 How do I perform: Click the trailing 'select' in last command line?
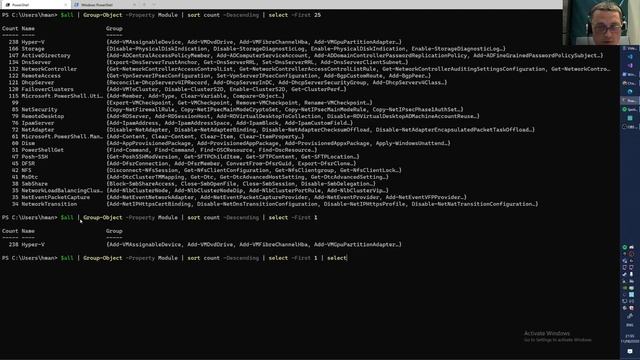click(337, 258)
